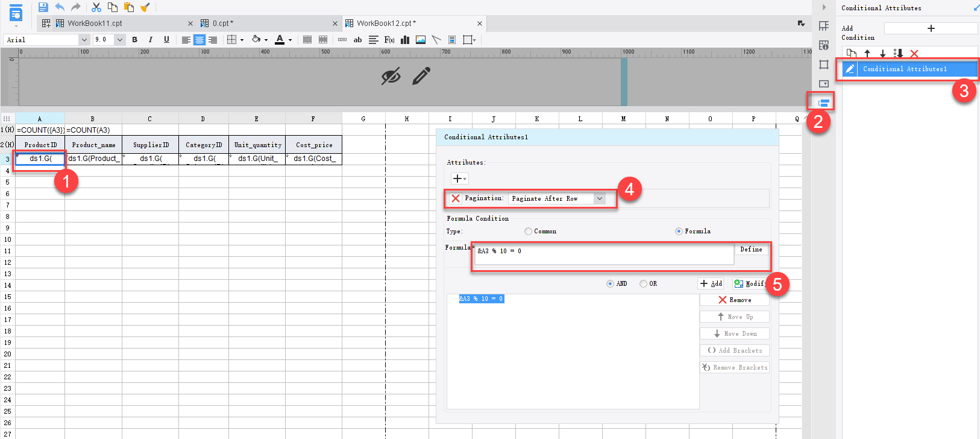Screen dimensions: 980x439
Task: Delete condition with red X in list toolbar
Action: click(x=914, y=54)
